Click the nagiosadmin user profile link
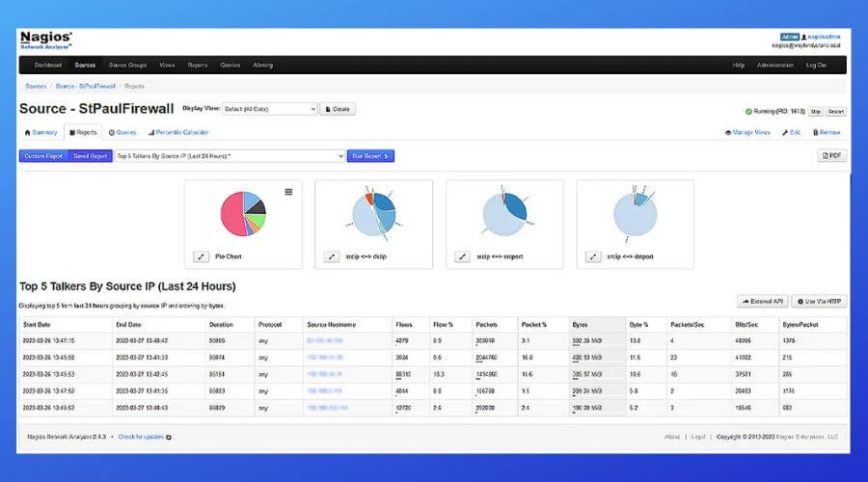The width and height of the screenshot is (868, 482). 824,37
